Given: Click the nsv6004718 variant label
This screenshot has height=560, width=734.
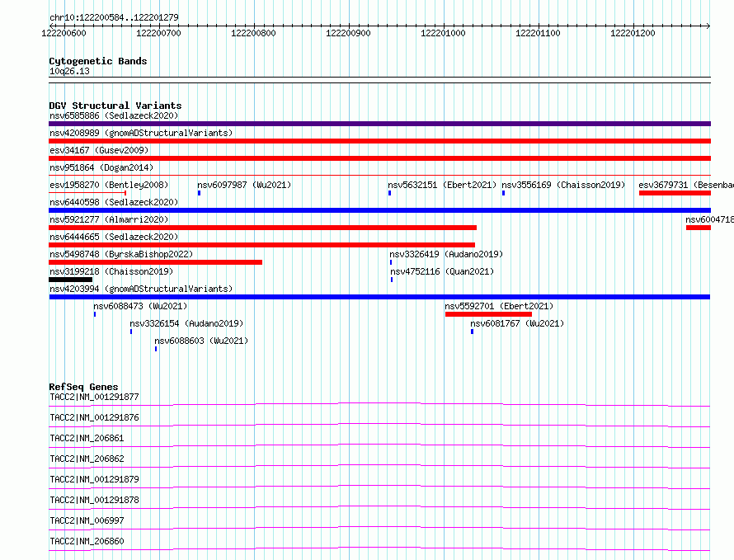Looking at the screenshot, I should (x=709, y=219).
